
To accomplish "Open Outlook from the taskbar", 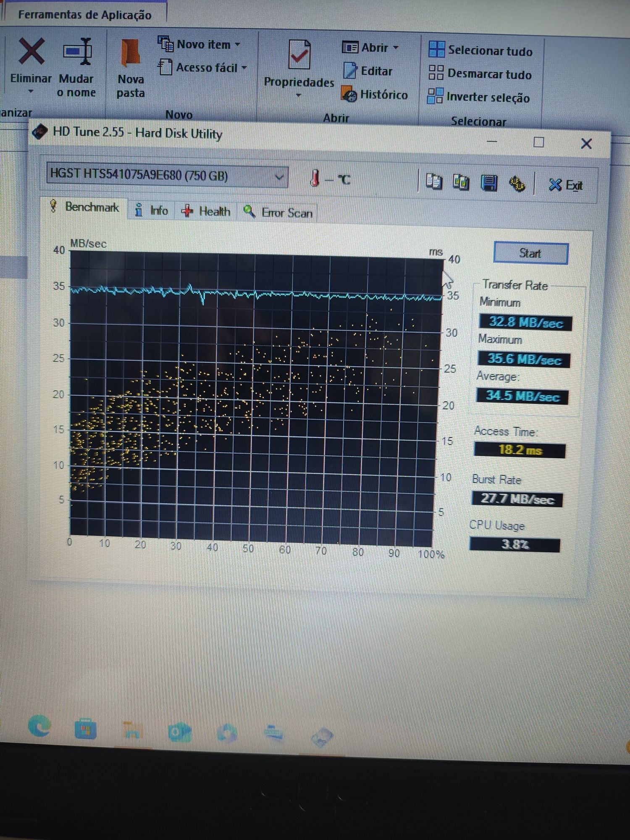I will 180,733.
